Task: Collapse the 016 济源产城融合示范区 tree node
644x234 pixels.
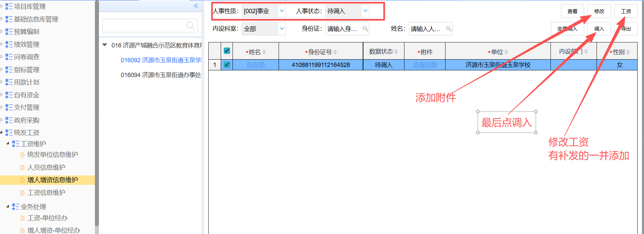Action: pos(105,45)
